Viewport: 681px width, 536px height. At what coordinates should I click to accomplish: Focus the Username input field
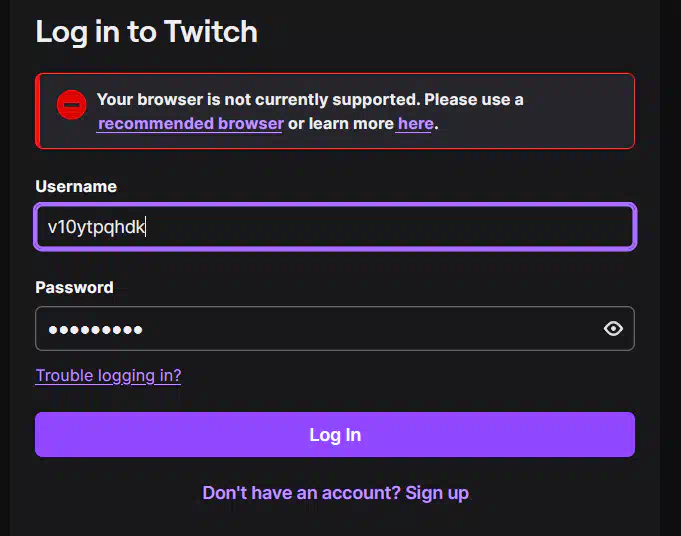click(335, 227)
